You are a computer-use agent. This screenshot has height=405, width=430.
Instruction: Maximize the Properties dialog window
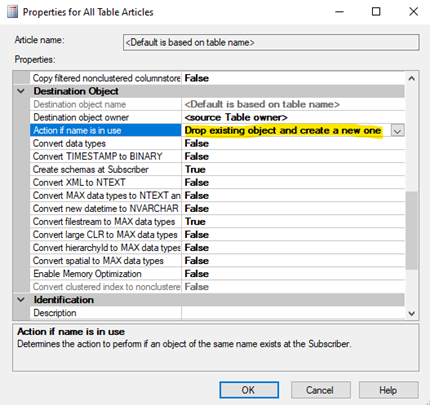pyautogui.click(x=376, y=12)
